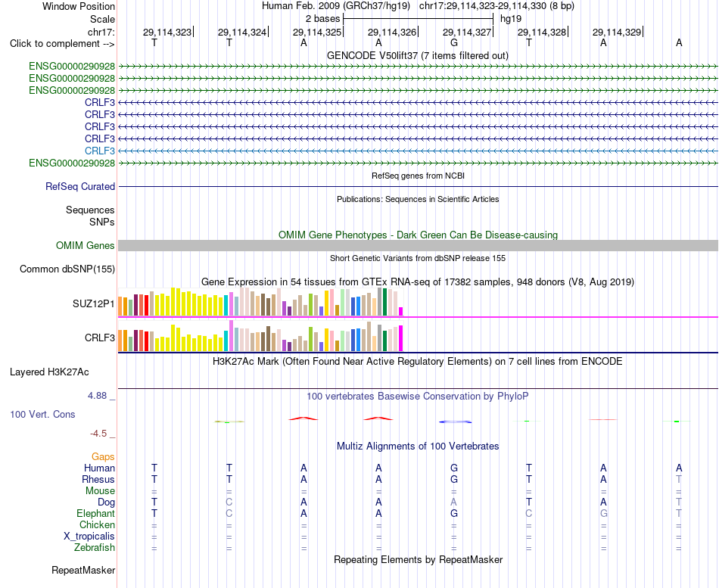Click the 100 Vert. Cons label
719x588 pixels.
pos(42,414)
